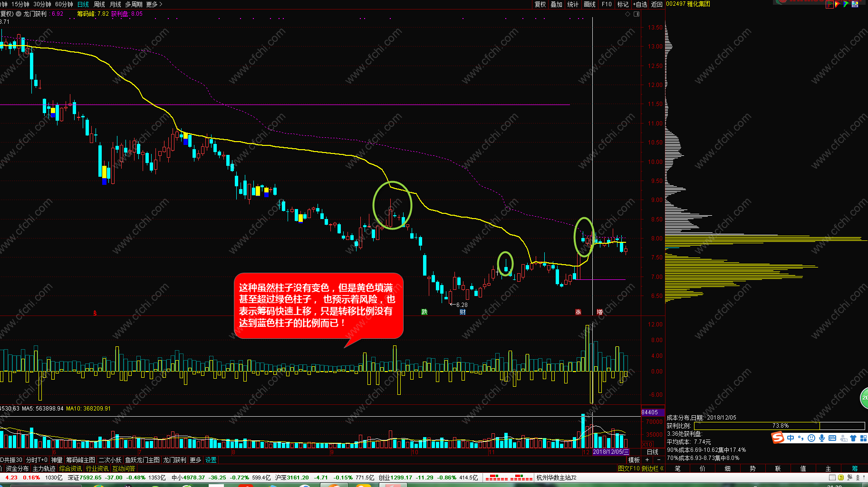Expand the 更多 periods dropdown in top bar
Viewport: 868px width, 487px height.
(154, 4)
